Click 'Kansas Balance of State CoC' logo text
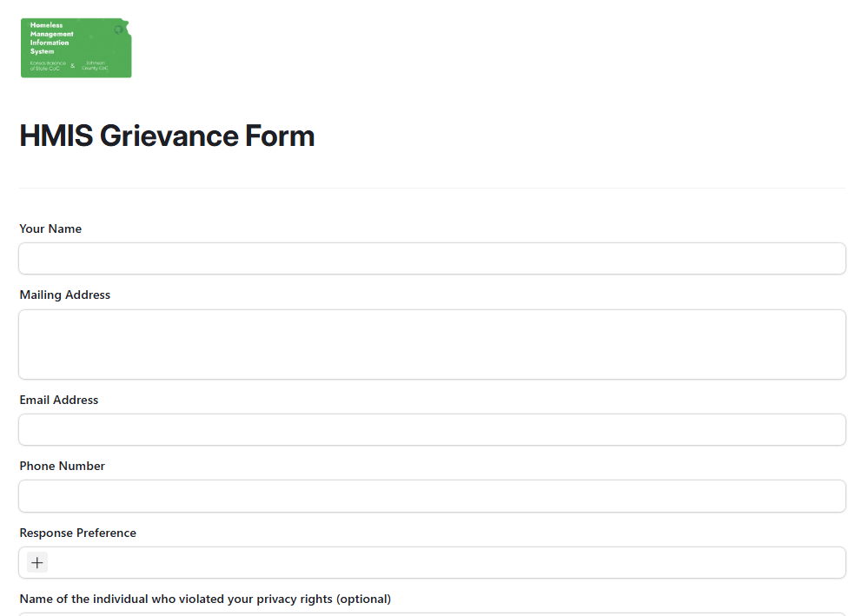868x616 pixels. click(x=48, y=65)
